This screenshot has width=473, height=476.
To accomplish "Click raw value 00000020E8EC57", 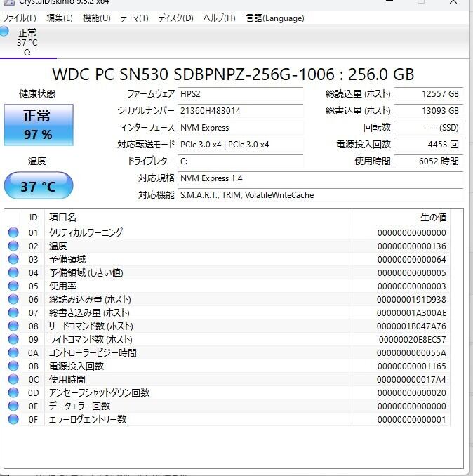I will click(x=413, y=339).
